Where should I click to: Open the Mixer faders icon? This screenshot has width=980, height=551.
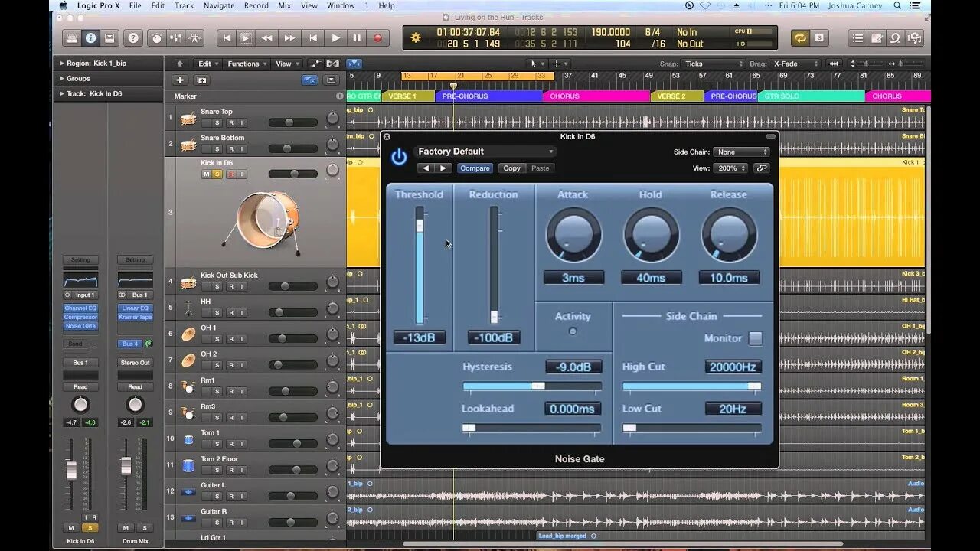(x=176, y=37)
